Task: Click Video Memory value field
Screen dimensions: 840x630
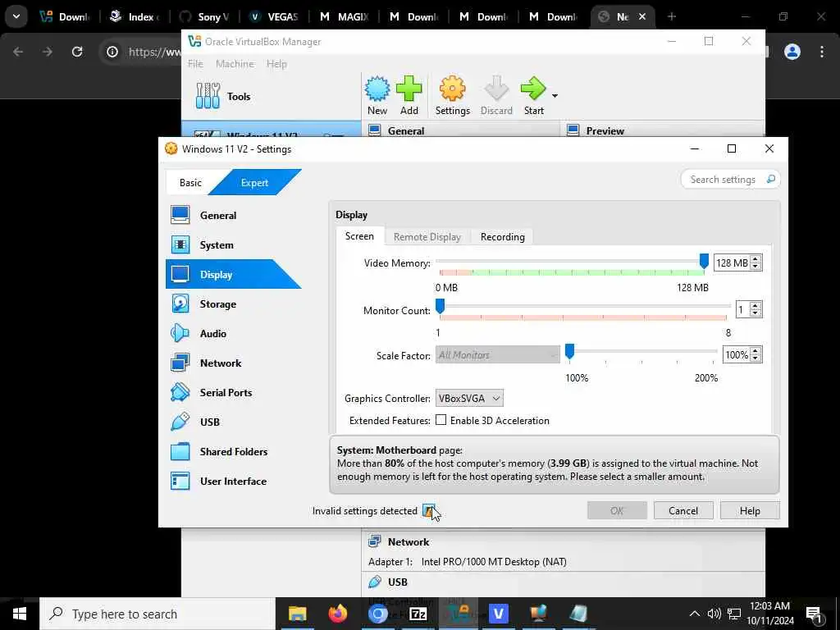Action: (732, 262)
